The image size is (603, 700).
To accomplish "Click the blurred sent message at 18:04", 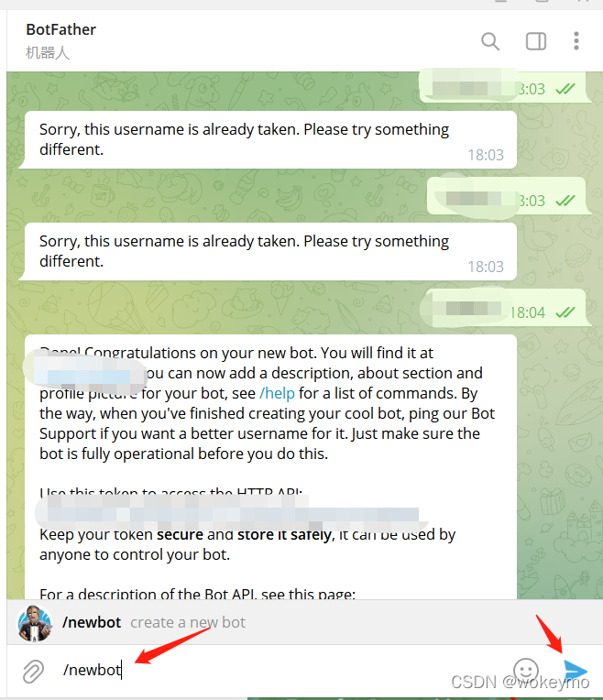I will (x=505, y=308).
